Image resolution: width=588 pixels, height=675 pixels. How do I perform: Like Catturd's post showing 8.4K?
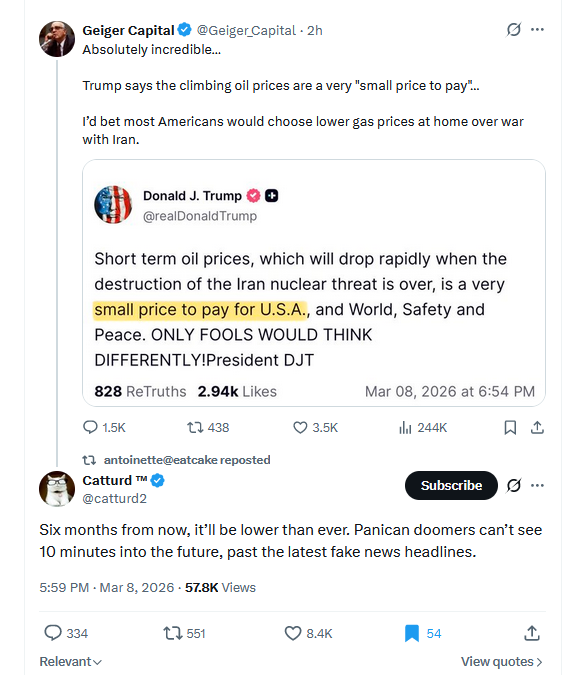[308, 633]
